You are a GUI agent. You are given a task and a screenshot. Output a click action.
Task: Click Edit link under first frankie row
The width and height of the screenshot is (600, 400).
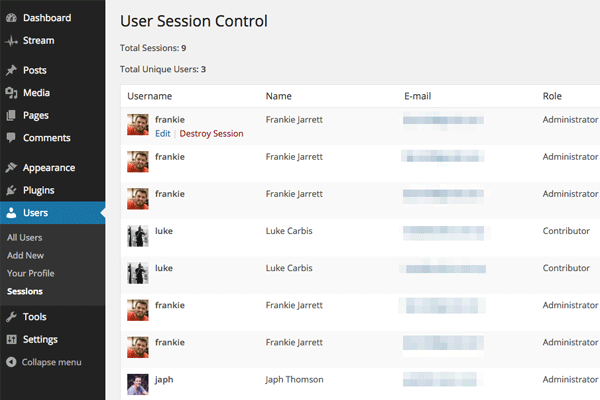[163, 133]
